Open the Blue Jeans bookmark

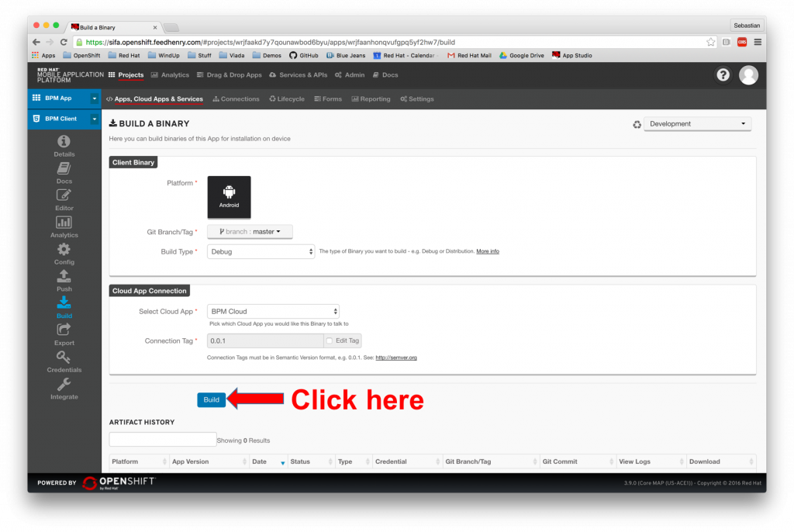(x=346, y=55)
